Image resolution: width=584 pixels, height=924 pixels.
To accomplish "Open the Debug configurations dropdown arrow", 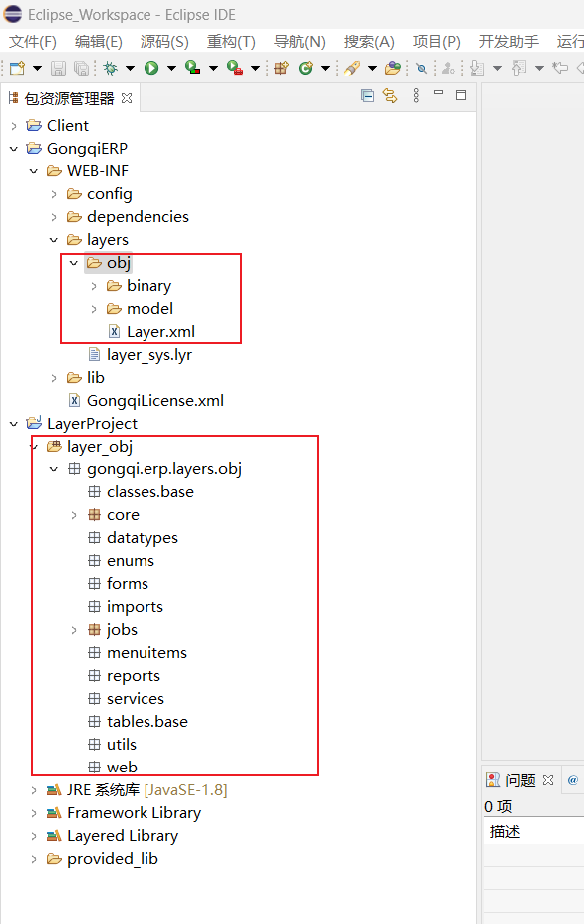I will click(130, 69).
